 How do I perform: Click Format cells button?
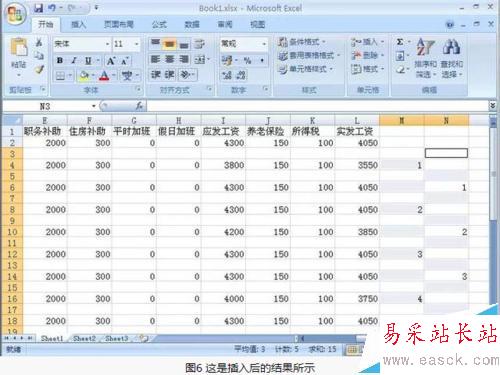tap(368, 69)
